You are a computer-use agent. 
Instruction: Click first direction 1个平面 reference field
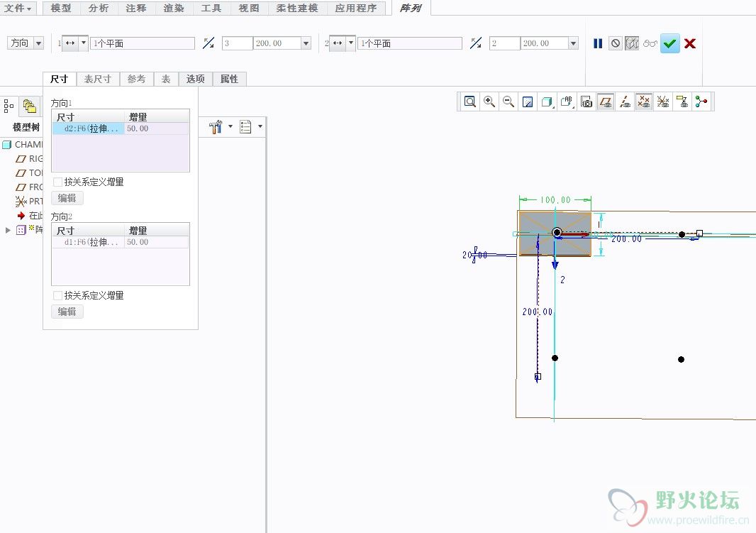[x=143, y=43]
